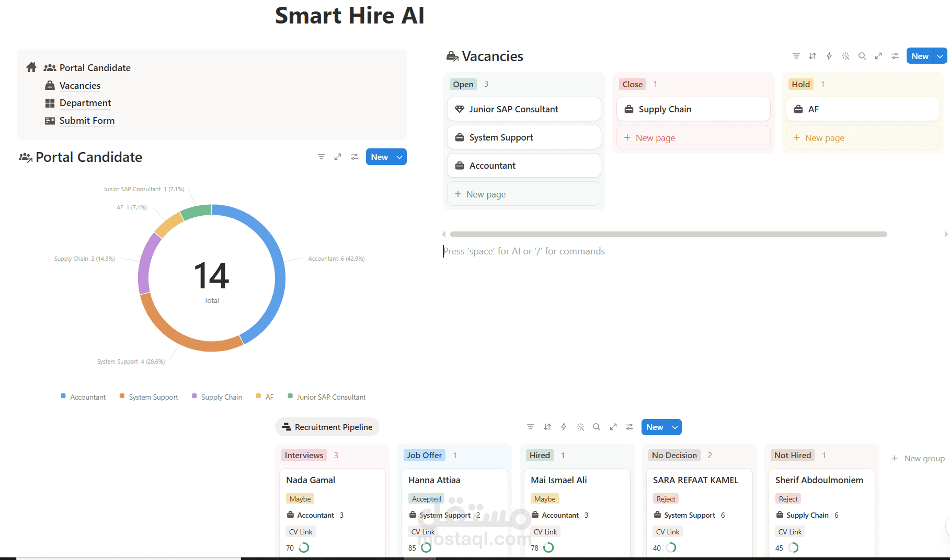Click the Vacancies heading icon
950x560 pixels.
(452, 56)
